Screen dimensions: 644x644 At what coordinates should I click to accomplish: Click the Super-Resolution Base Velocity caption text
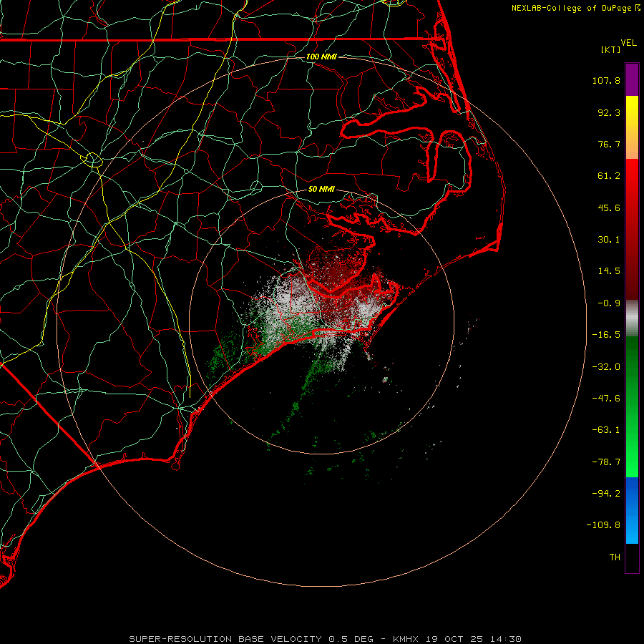[326, 639]
